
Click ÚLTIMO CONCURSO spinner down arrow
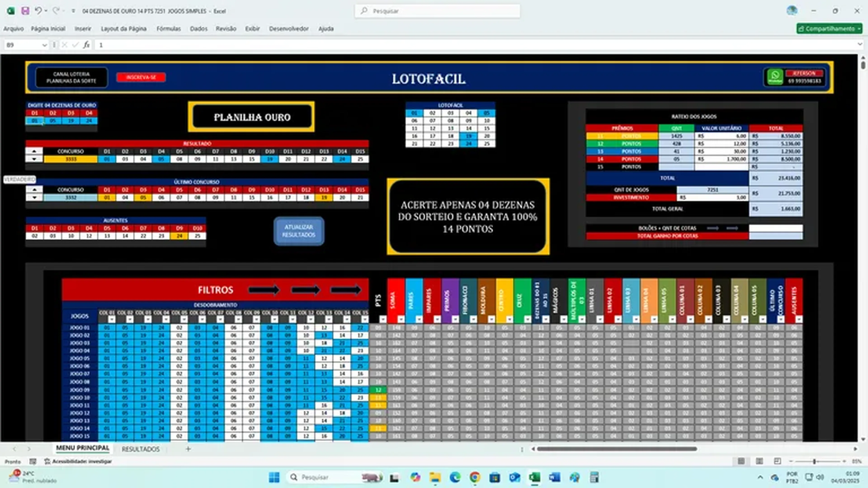(x=34, y=197)
